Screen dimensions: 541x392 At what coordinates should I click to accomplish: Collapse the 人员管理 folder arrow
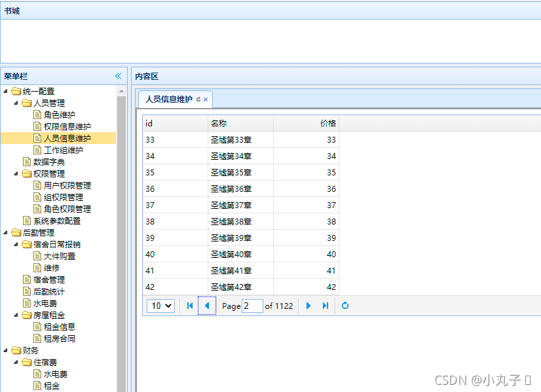16,103
